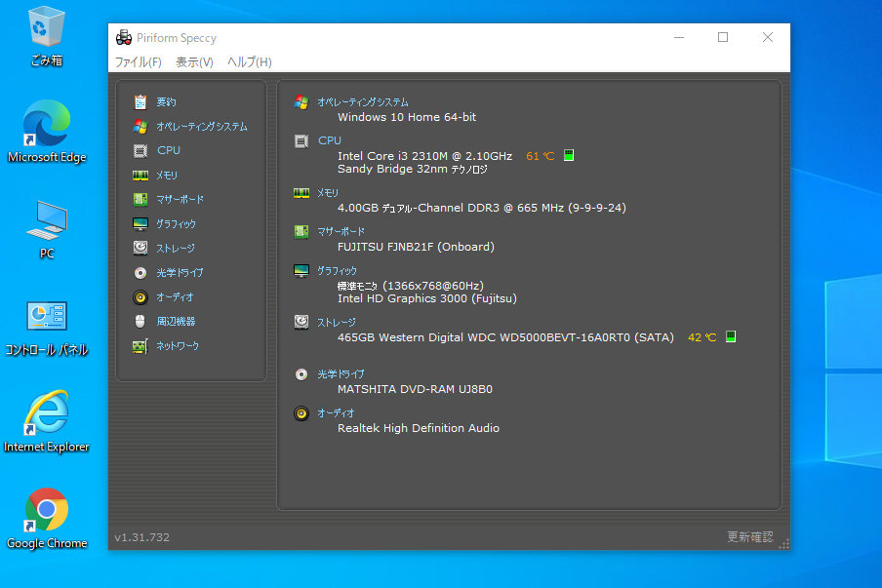The height and width of the screenshot is (588, 882).
Task: Open the ヘルプ(H) menu
Action: tap(249, 61)
